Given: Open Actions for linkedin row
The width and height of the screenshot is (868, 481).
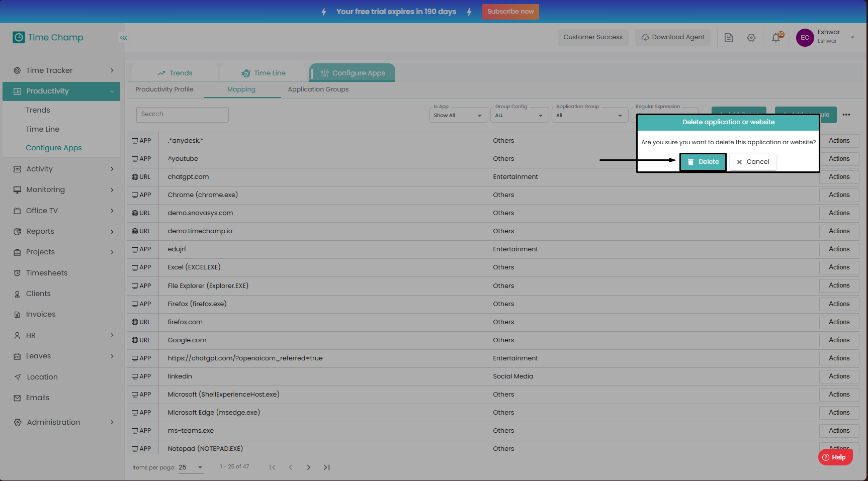Looking at the screenshot, I should (839, 376).
